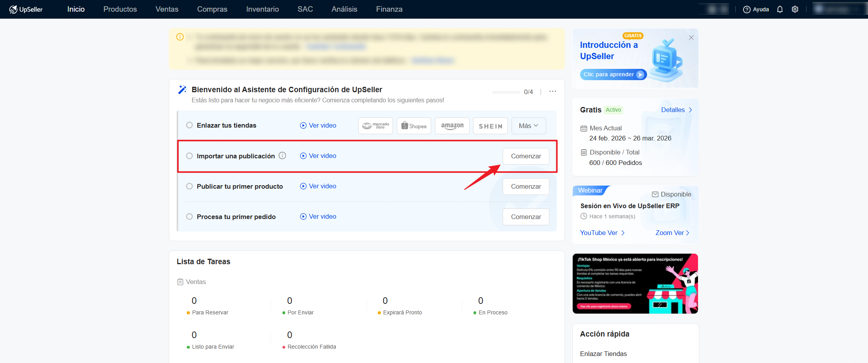Select the Shopee store icon
The image size is (868, 363).
tap(414, 125)
